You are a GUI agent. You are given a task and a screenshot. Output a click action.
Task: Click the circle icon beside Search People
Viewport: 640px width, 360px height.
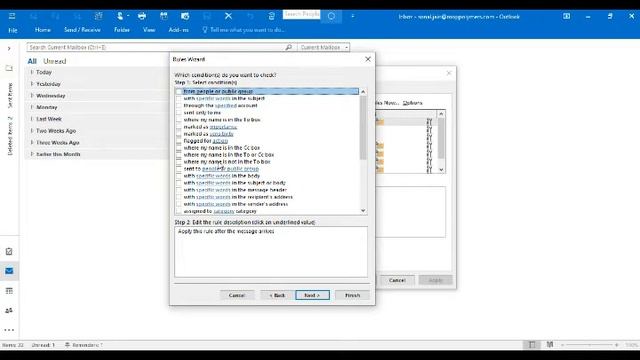pyautogui.click(x=331, y=16)
